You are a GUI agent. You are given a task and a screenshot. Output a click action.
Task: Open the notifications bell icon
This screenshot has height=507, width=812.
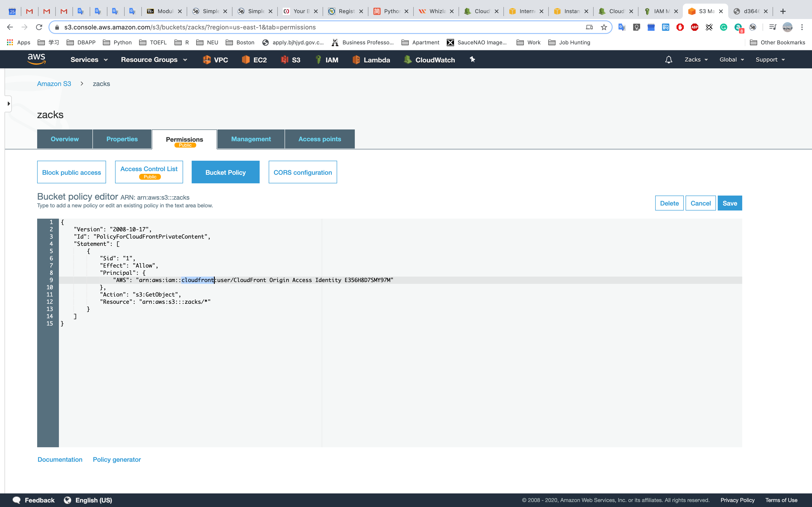tap(668, 60)
